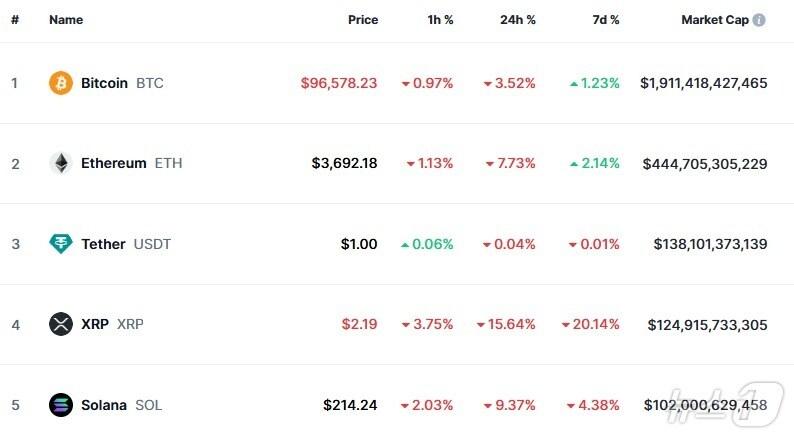Open the Solana name link
The height and width of the screenshot is (439, 794).
coord(104,405)
